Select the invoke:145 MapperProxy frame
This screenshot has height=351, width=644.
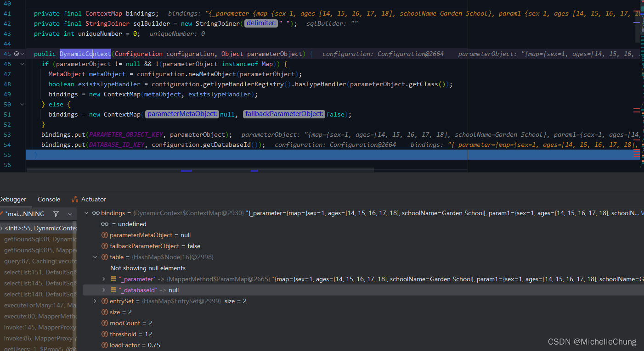pos(38,327)
